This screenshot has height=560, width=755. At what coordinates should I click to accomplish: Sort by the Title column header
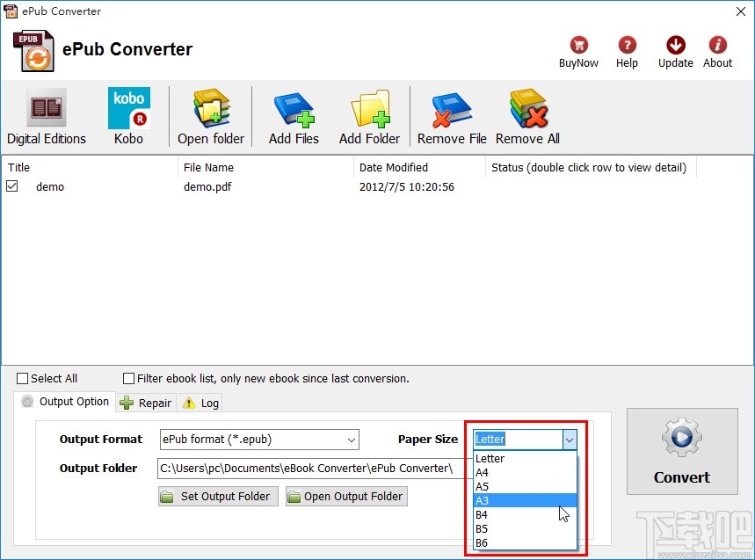[90, 167]
